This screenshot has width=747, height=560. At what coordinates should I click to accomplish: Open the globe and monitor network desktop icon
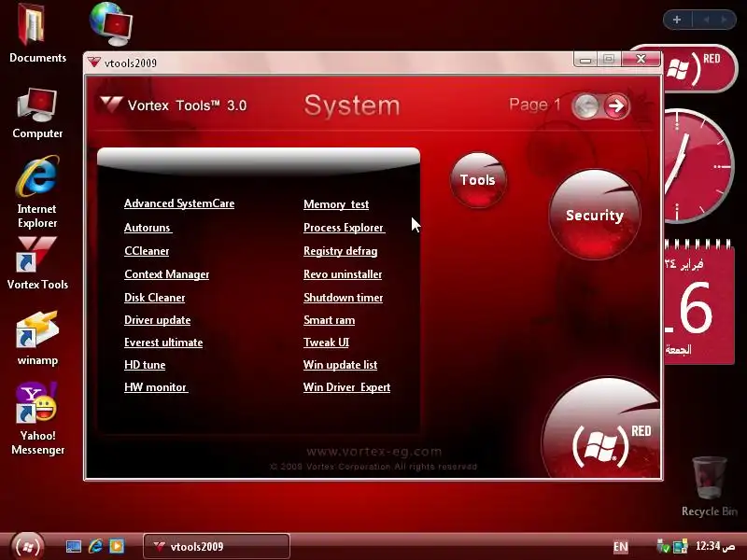[111, 24]
